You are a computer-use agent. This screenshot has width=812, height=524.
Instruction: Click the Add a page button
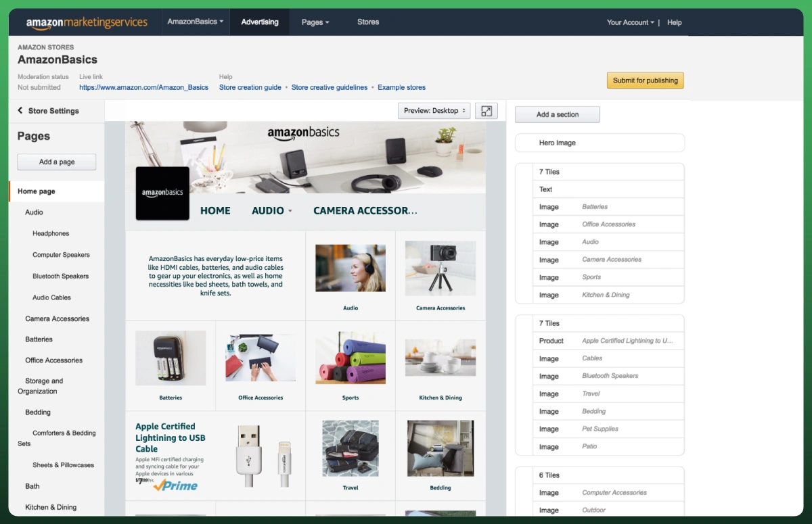point(57,162)
